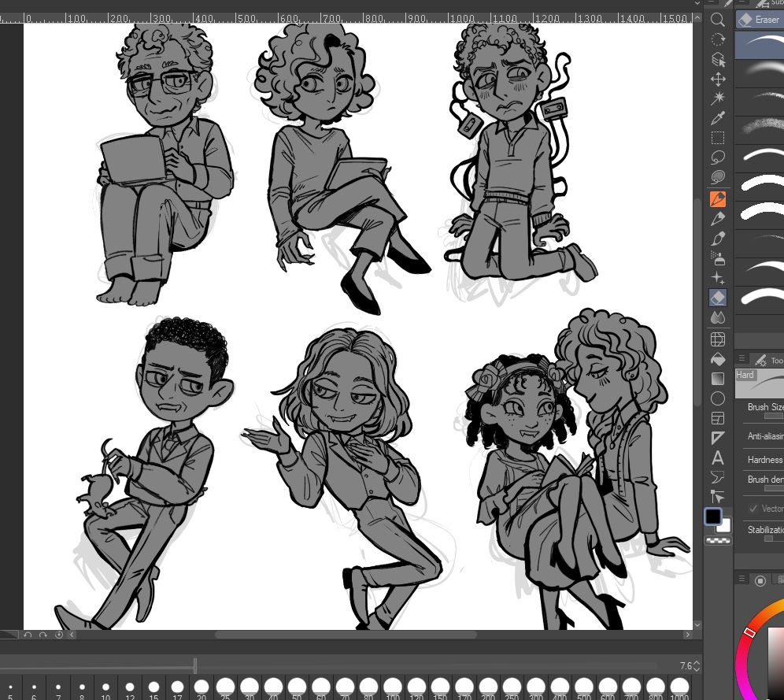Toggle the Vector checkbox in Tool property
Image resolution: width=784 pixels, height=700 pixels.
[753, 509]
